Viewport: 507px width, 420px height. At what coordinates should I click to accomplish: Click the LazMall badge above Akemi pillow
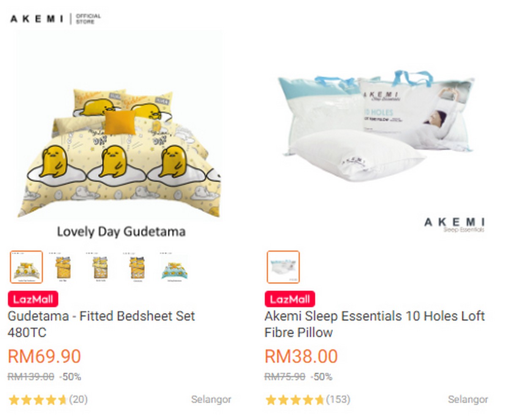click(x=290, y=299)
